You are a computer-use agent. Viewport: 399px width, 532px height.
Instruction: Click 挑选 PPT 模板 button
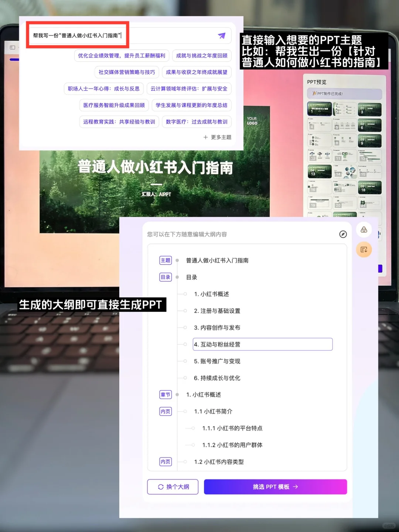click(275, 487)
